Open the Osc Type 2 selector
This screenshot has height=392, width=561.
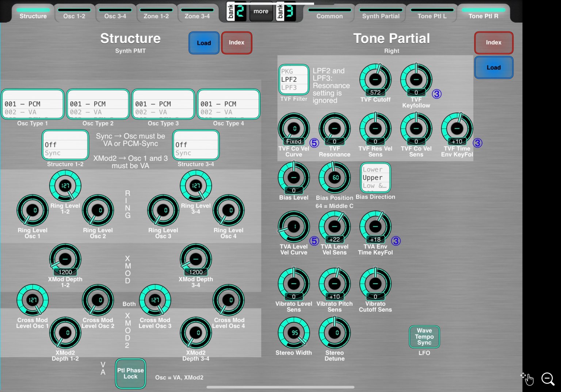coord(98,104)
